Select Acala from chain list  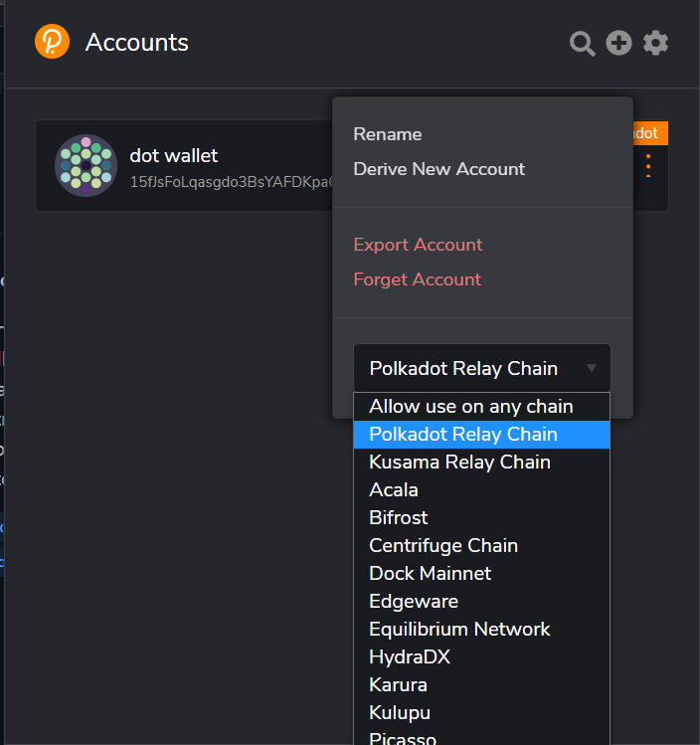(x=394, y=489)
